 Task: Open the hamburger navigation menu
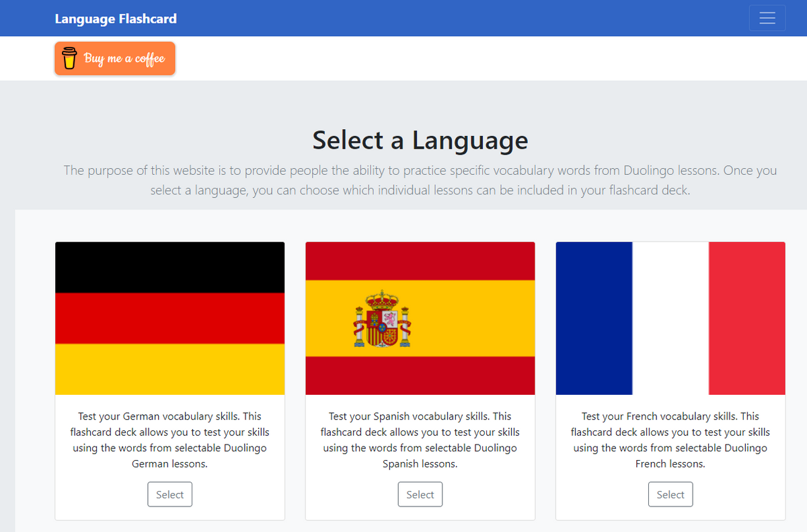coord(767,18)
